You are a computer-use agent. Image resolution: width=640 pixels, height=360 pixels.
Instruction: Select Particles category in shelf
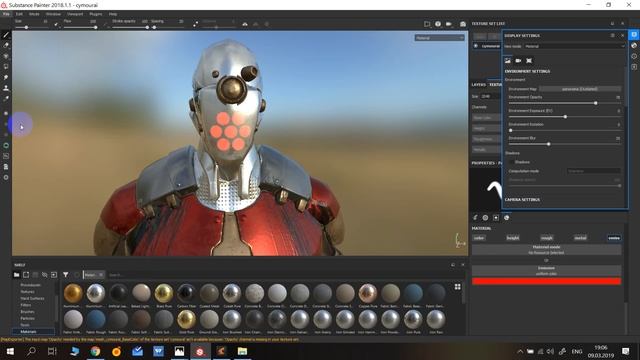point(28,318)
